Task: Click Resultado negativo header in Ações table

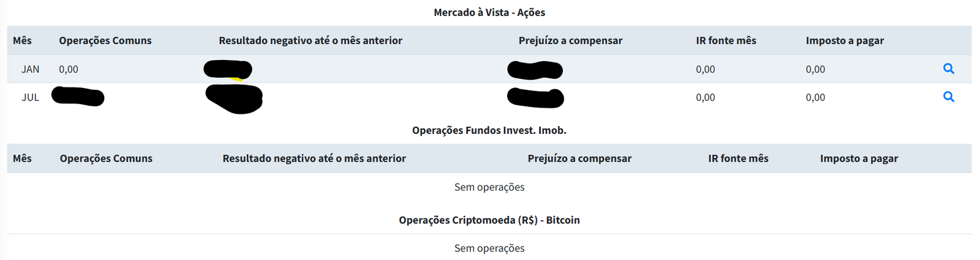Action: 311,40
